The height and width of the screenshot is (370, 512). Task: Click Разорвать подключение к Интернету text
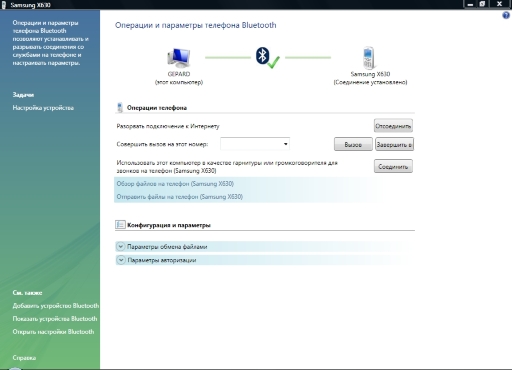tap(168, 126)
